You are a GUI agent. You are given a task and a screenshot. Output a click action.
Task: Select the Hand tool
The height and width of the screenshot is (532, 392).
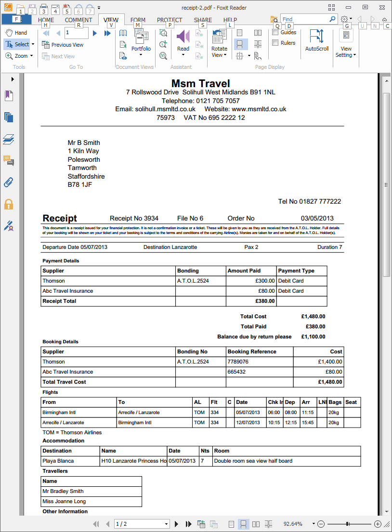pos(16,33)
